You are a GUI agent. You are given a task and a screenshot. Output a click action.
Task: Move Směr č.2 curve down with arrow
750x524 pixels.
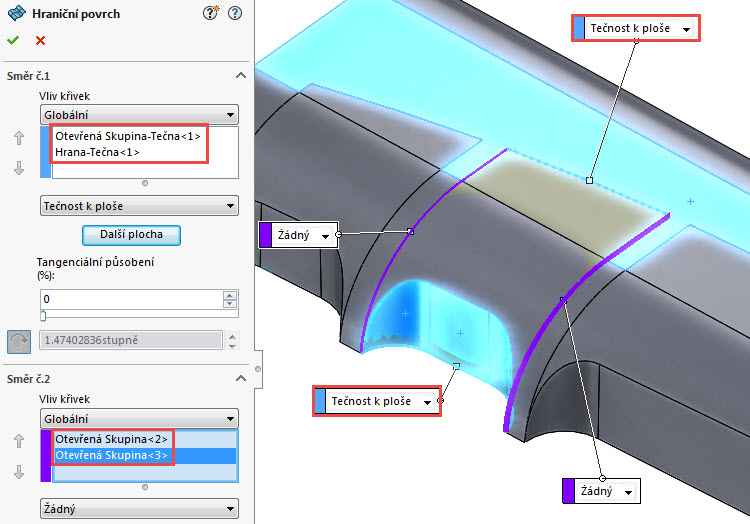click(19, 471)
